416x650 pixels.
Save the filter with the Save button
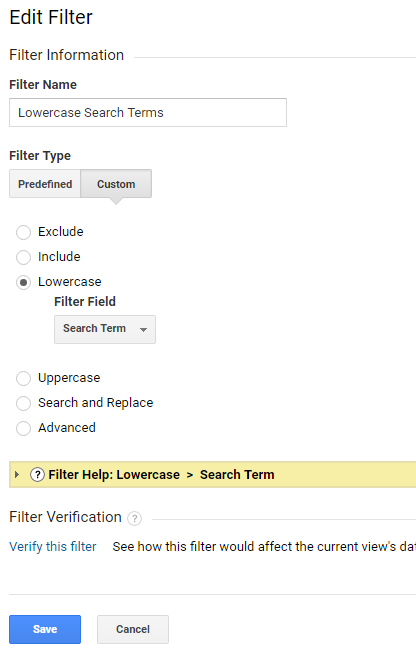click(45, 629)
